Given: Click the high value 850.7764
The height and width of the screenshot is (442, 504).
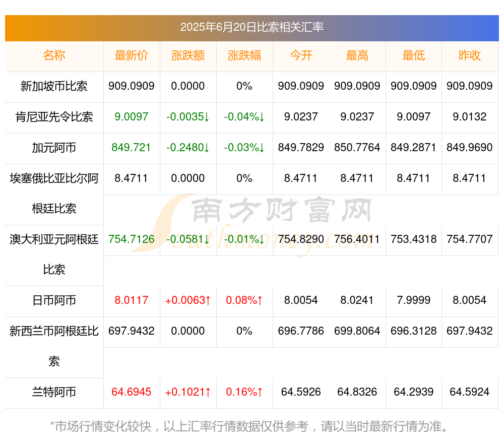Looking at the screenshot, I should pos(357,148).
